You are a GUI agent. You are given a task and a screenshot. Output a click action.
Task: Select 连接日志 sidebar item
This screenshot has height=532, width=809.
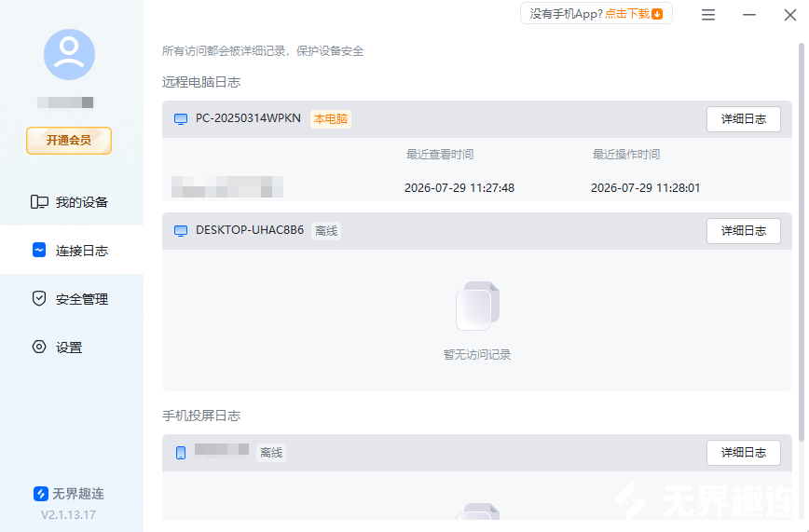72,251
